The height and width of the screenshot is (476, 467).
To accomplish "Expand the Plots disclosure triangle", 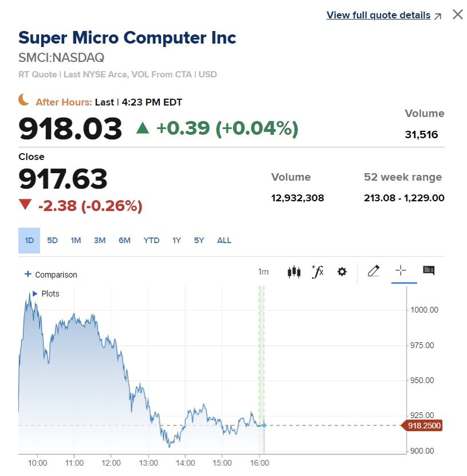I will pos(34,294).
